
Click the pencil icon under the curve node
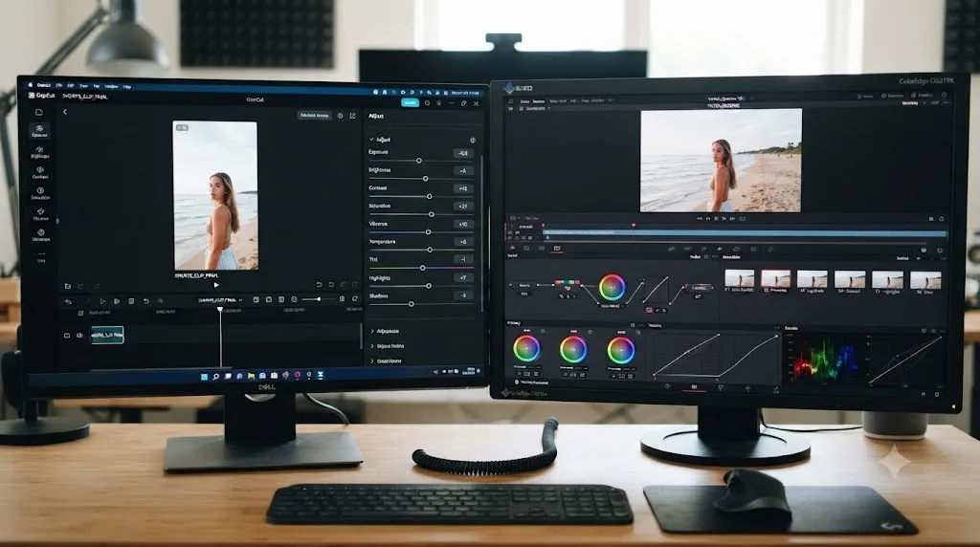657,310
